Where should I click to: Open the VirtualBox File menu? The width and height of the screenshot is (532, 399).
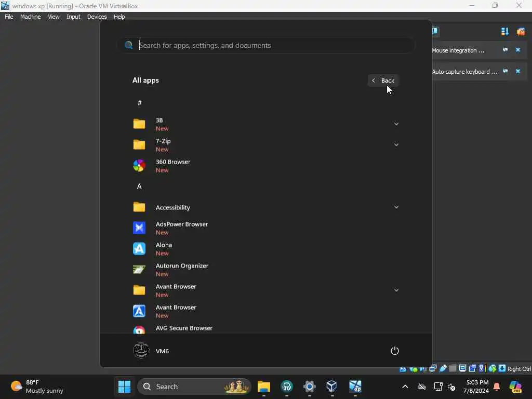coord(9,17)
